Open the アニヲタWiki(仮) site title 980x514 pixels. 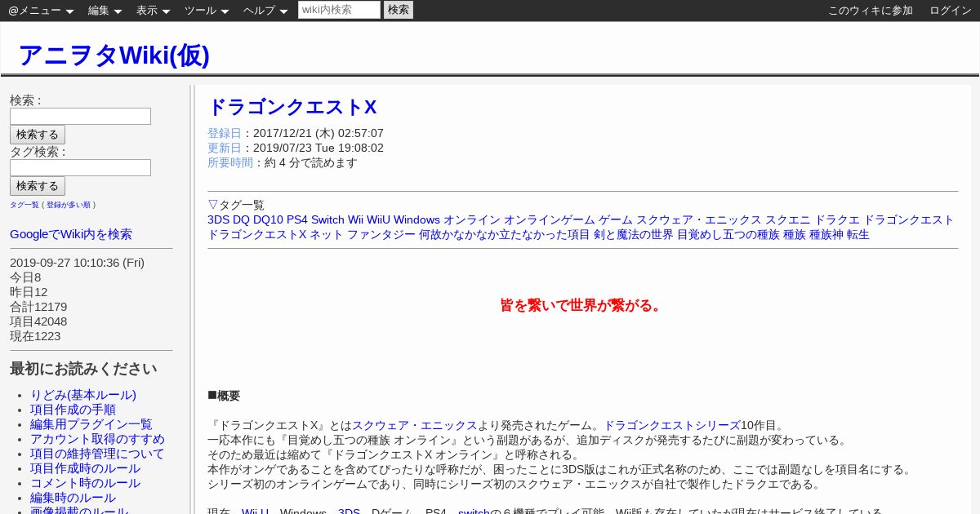pos(114,55)
